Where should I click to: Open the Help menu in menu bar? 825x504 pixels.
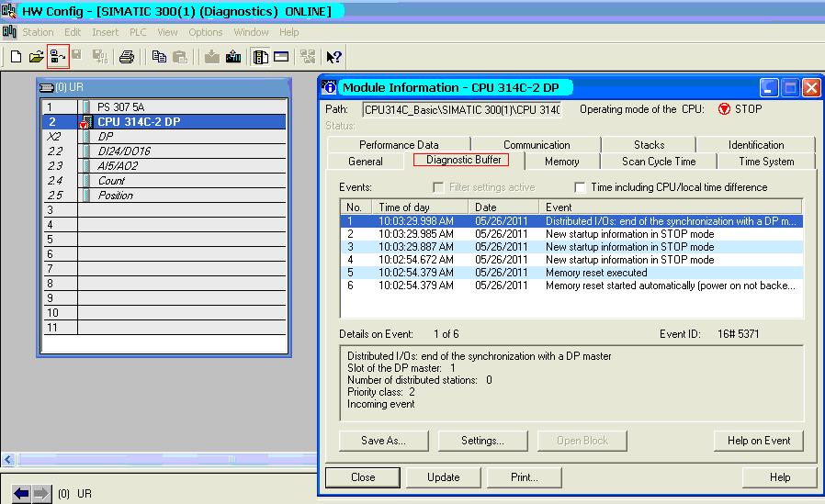(x=288, y=32)
